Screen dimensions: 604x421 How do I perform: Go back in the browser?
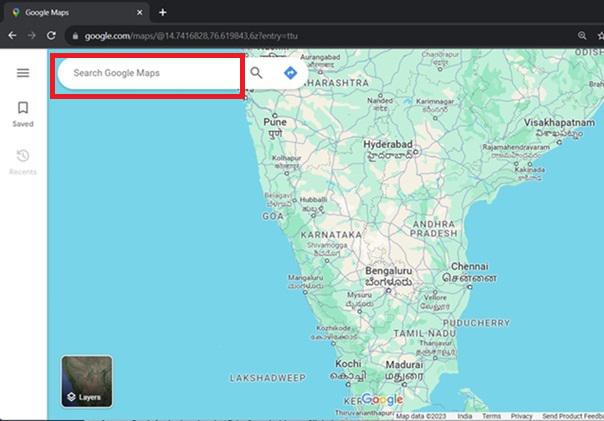12,36
